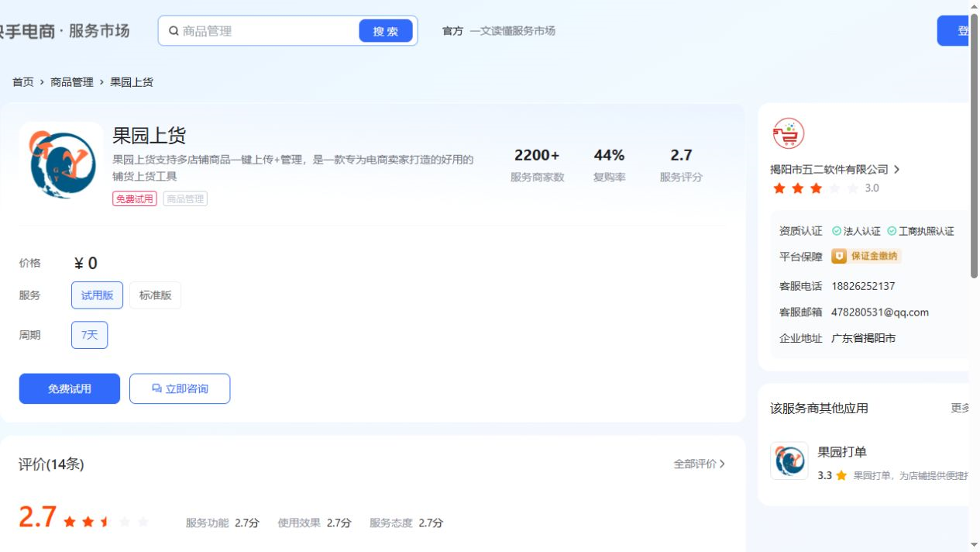Select the 标准版 service option

click(155, 295)
